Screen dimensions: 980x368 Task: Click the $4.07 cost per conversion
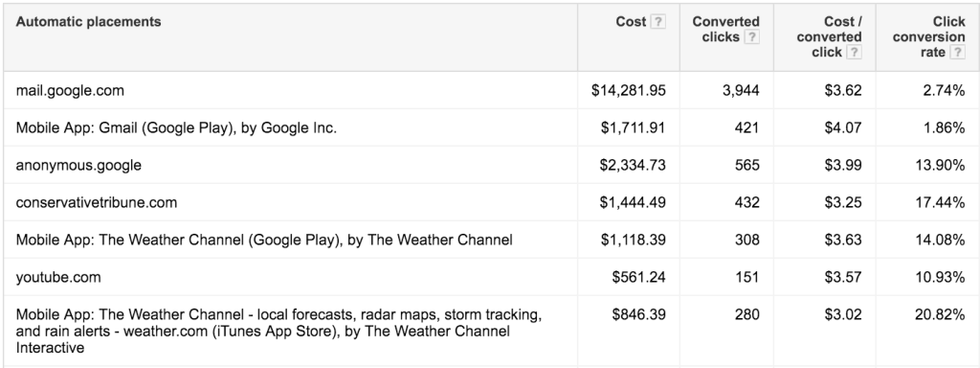842,128
